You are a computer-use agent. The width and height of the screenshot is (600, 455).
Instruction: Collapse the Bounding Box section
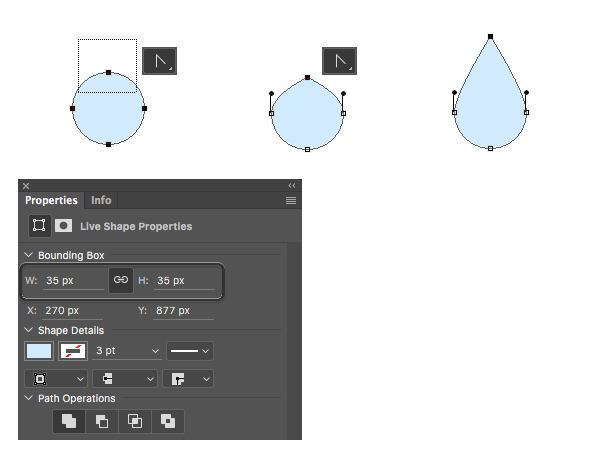tap(29, 256)
